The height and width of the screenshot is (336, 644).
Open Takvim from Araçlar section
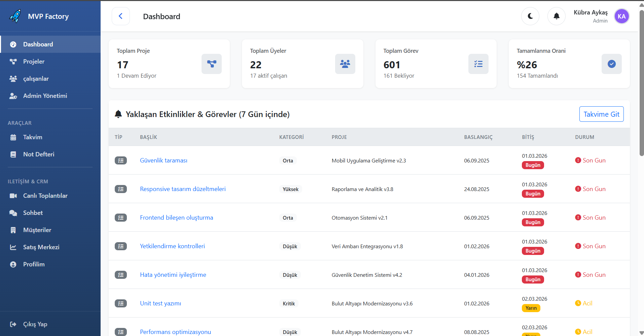50,137
